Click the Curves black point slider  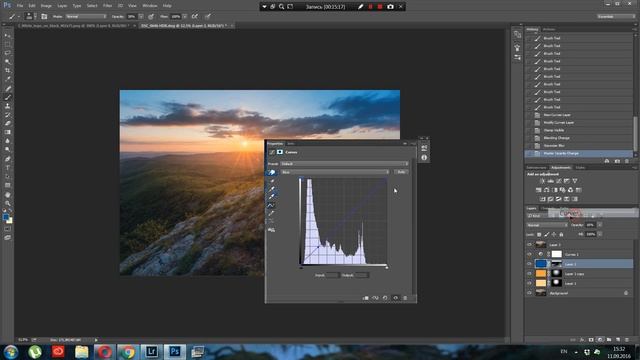click(x=301, y=267)
